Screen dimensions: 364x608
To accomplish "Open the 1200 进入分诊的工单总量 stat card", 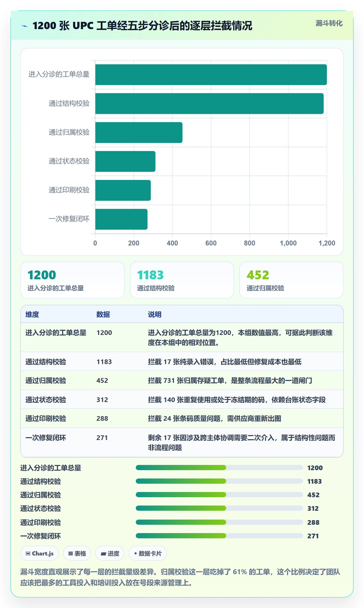I will 73,280.
